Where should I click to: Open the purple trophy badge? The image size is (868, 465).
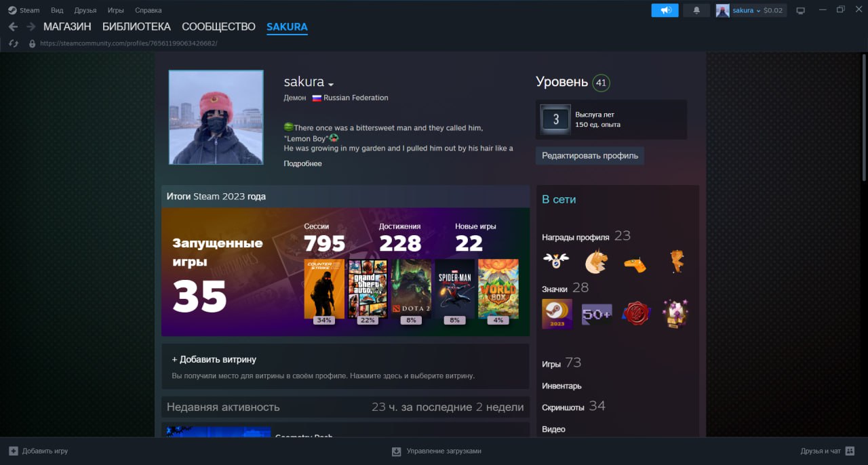676,314
